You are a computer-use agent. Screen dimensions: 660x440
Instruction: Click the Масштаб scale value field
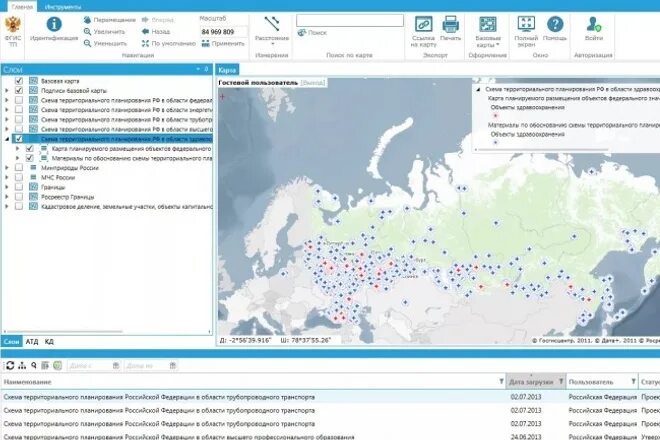[x=224, y=32]
